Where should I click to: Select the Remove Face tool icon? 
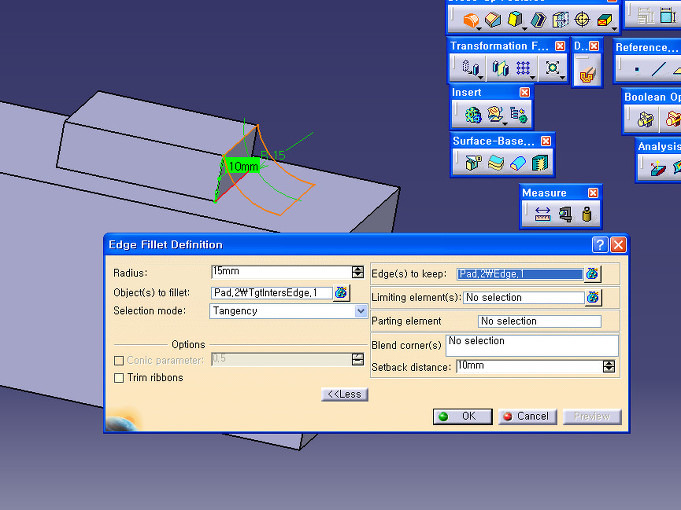point(604,20)
